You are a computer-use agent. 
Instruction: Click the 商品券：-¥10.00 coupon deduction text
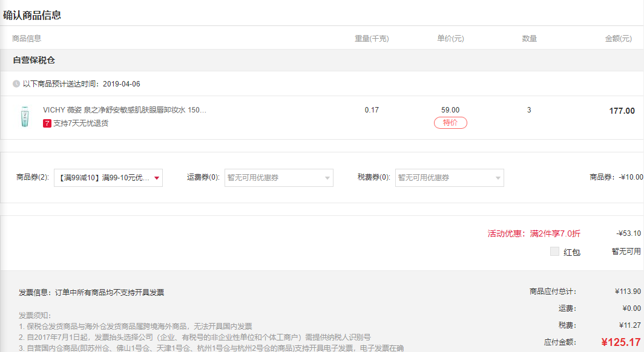pyautogui.click(x=617, y=177)
